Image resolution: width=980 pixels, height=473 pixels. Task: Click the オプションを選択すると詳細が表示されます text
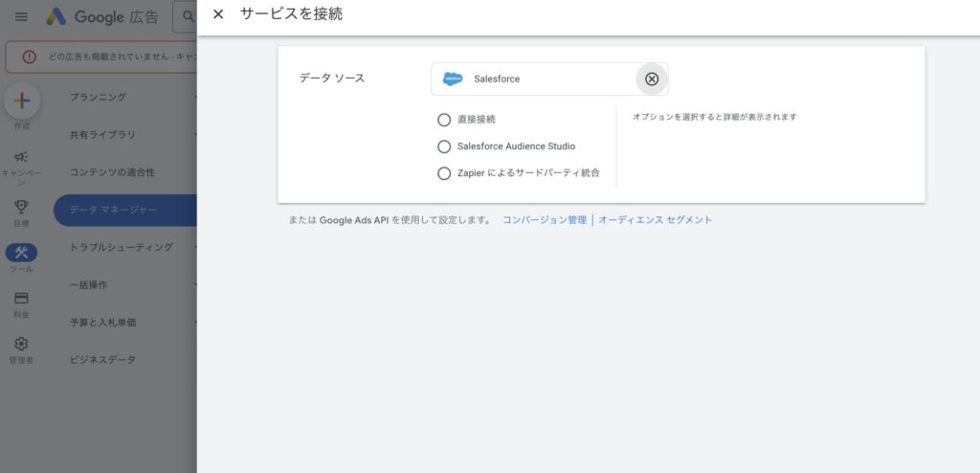(714, 117)
